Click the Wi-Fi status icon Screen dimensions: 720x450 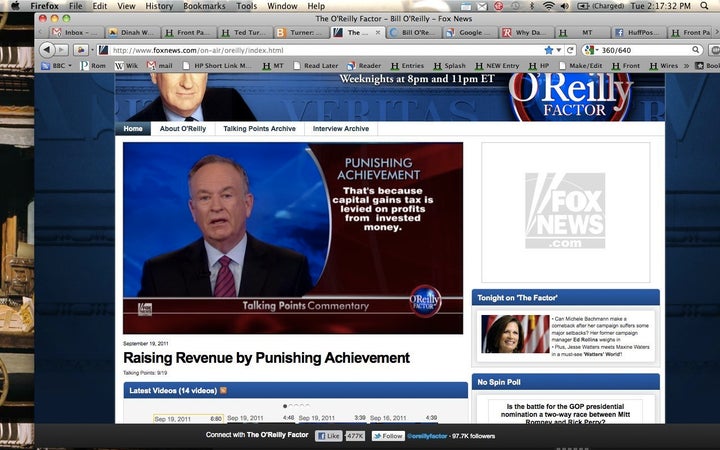pos(548,6)
